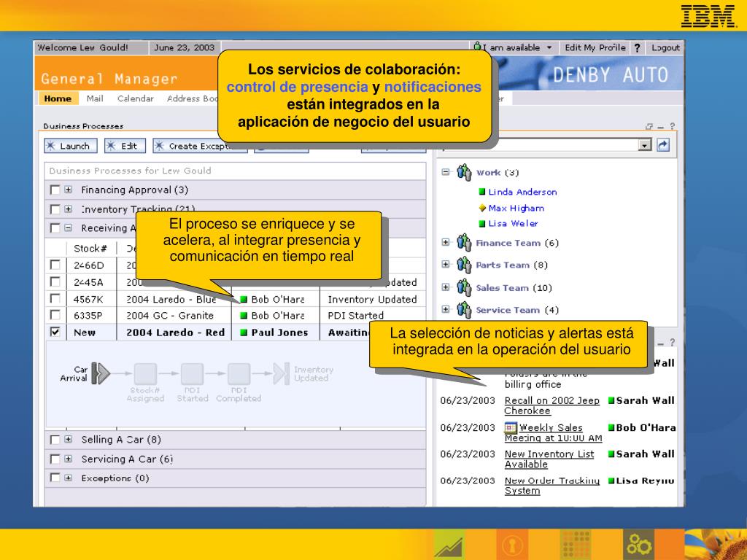This screenshot has height=560, width=747.
Task: Click Lisa Reyno's presence icon in the news list
Action: click(611, 481)
